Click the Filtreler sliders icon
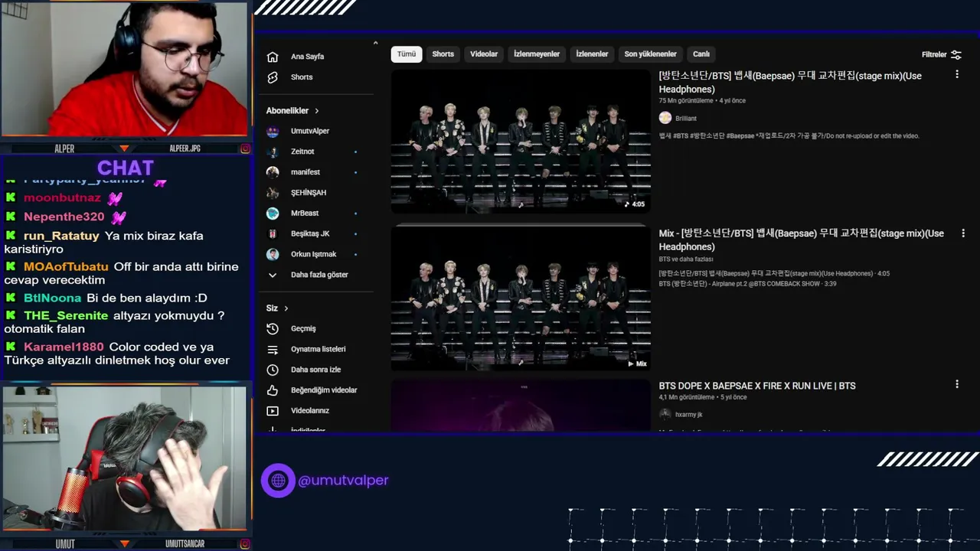 pyautogui.click(x=956, y=54)
